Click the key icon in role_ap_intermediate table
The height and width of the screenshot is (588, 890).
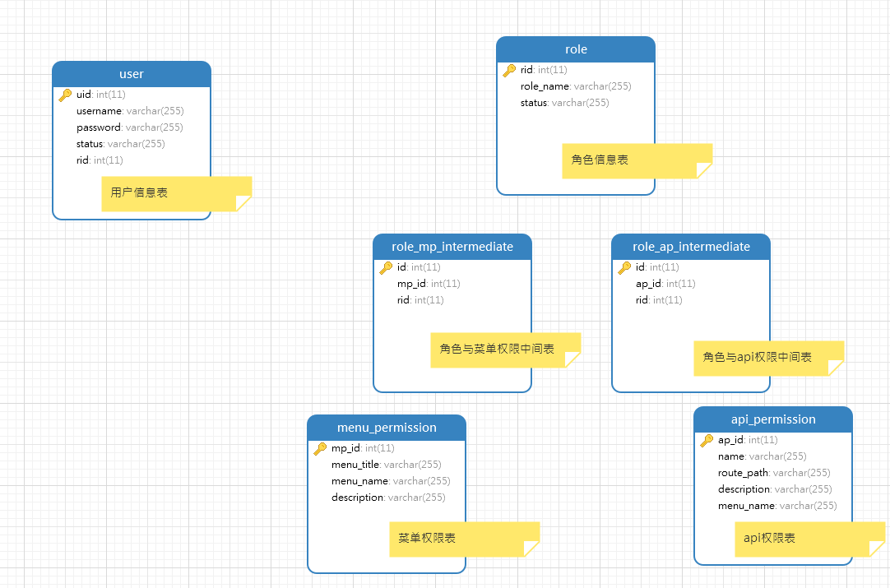click(624, 267)
